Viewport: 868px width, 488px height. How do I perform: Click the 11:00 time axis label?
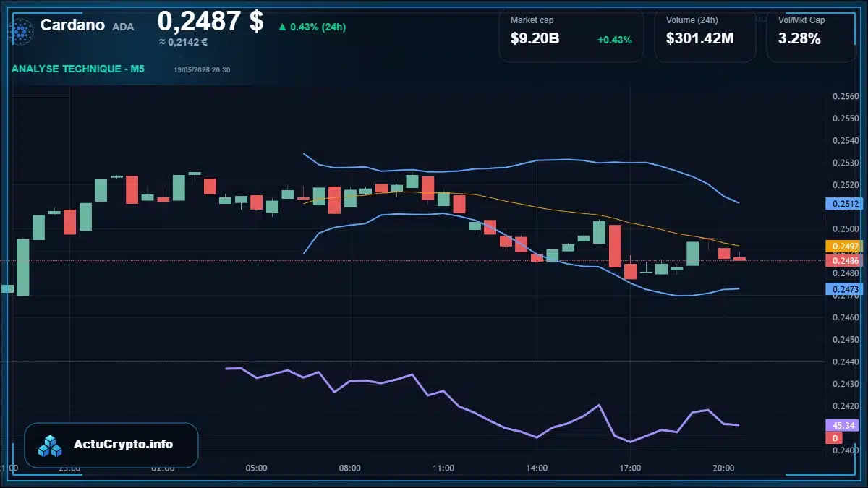click(443, 468)
